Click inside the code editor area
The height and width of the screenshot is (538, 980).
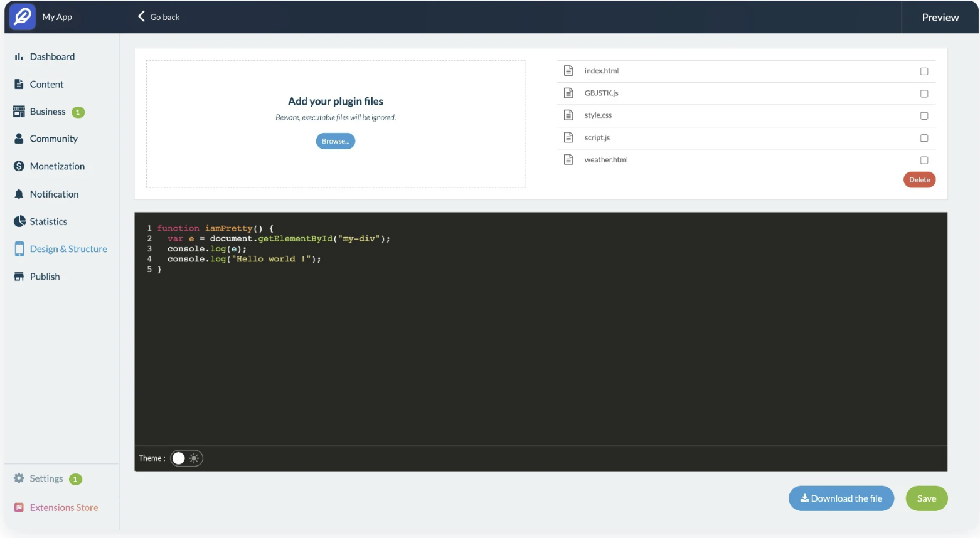[x=540, y=351]
